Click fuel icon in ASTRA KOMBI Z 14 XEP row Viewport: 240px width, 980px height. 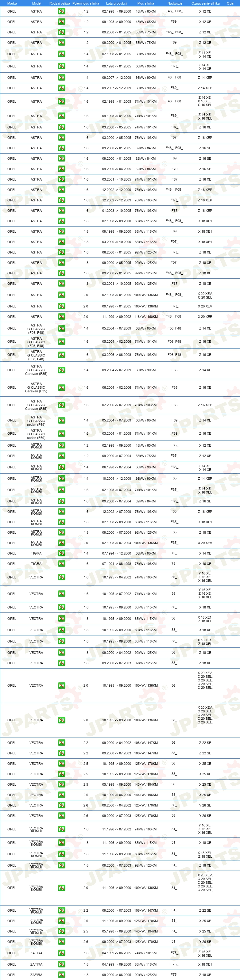pyautogui.click(x=61, y=479)
